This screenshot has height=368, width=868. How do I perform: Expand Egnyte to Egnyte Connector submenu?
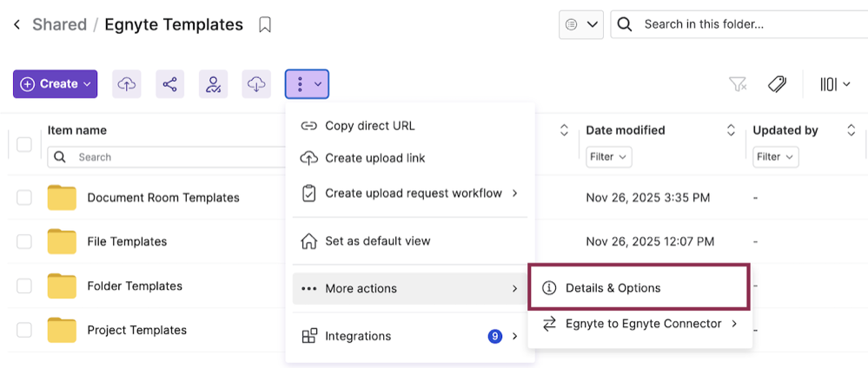click(x=639, y=325)
